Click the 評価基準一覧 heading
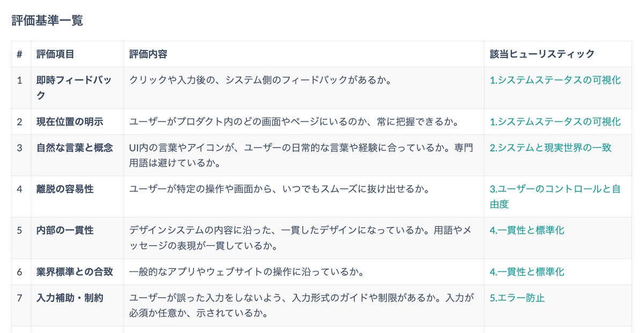This screenshot has height=333, width=644. point(47,20)
